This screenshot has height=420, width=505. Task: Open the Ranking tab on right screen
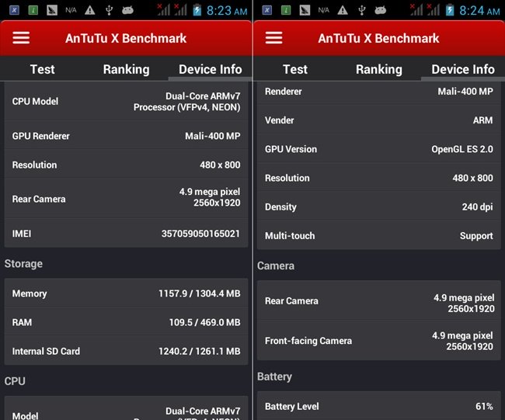[379, 69]
